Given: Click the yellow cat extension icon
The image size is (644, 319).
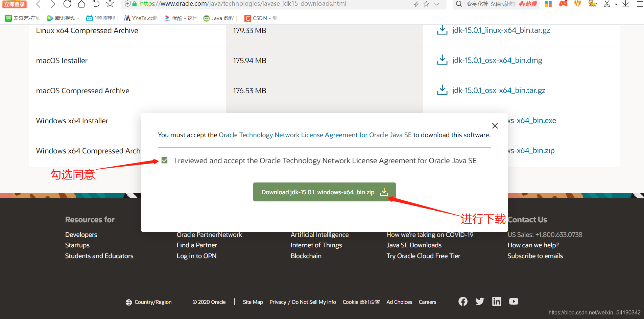Looking at the screenshot, I should pos(592,4).
